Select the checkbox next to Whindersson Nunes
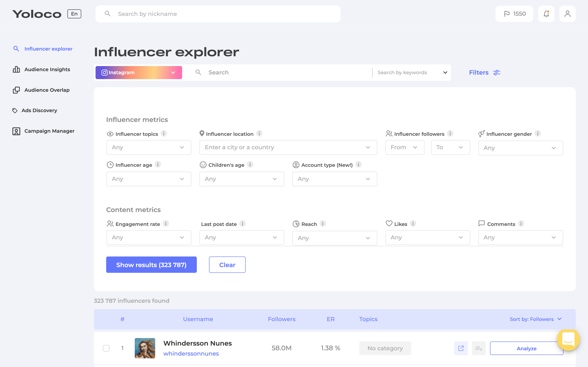 (x=106, y=348)
